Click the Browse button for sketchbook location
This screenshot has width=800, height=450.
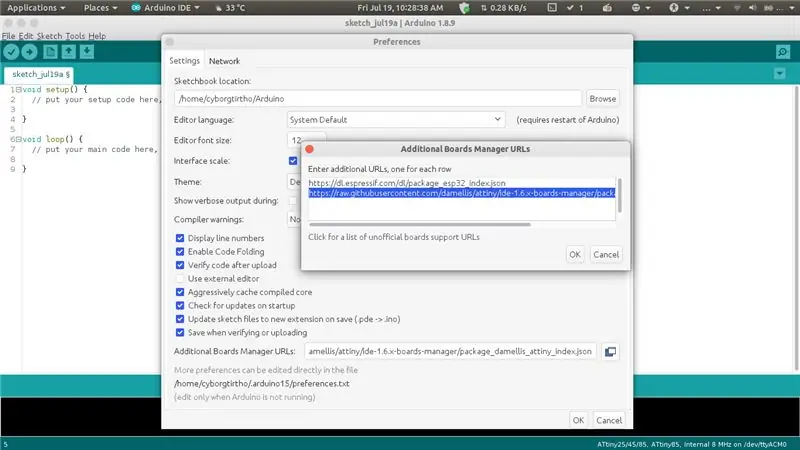[x=603, y=98]
